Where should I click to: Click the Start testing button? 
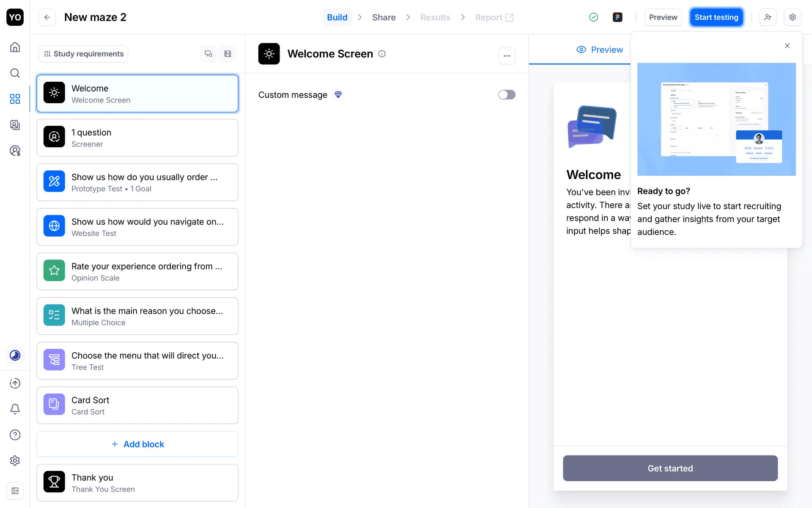(716, 17)
